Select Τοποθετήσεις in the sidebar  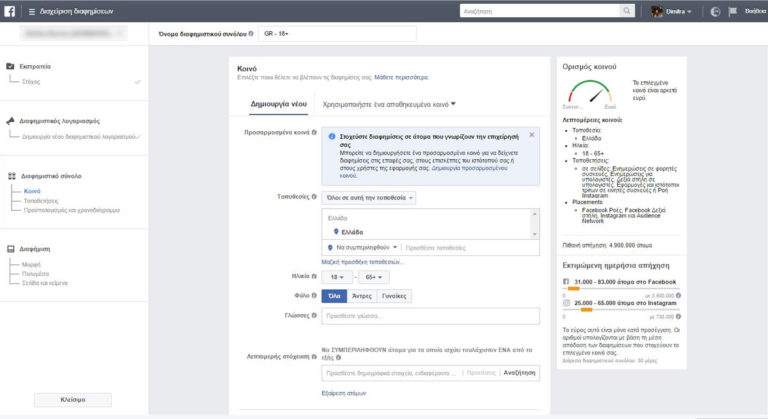tap(41, 200)
